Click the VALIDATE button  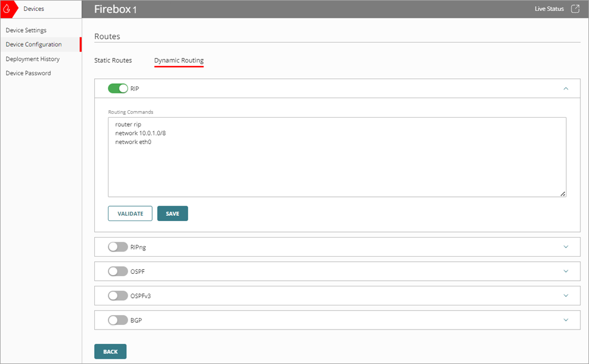pyautogui.click(x=130, y=213)
